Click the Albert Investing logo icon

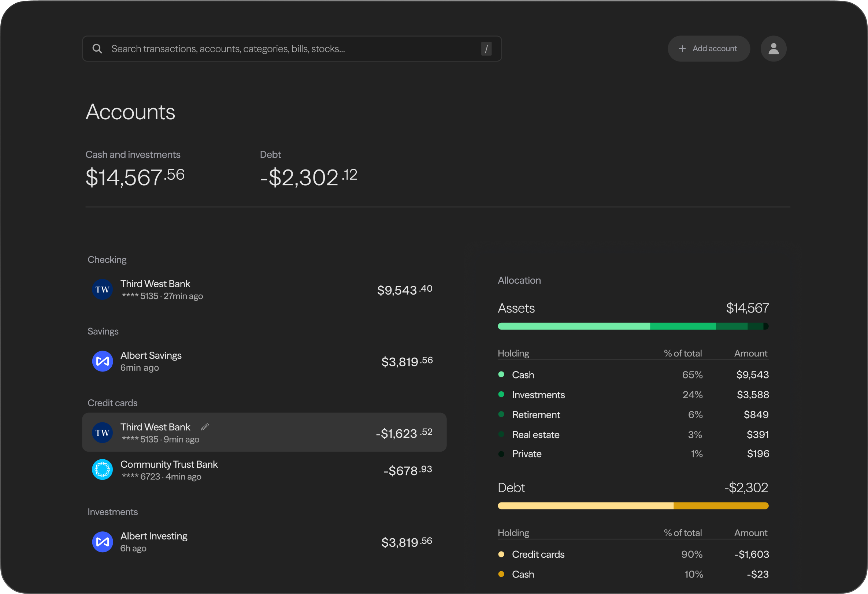(102, 542)
